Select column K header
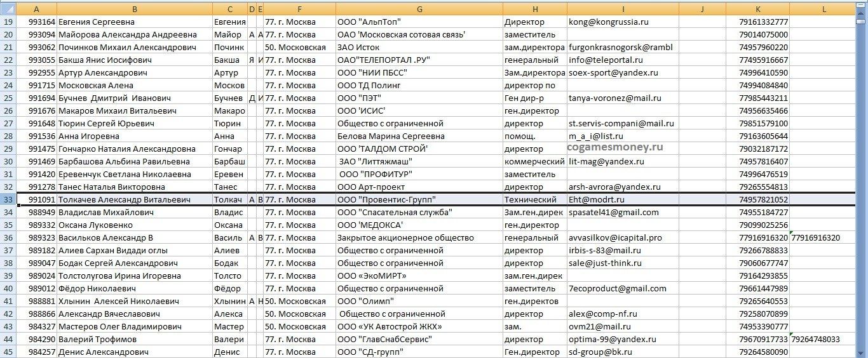 (758, 8)
